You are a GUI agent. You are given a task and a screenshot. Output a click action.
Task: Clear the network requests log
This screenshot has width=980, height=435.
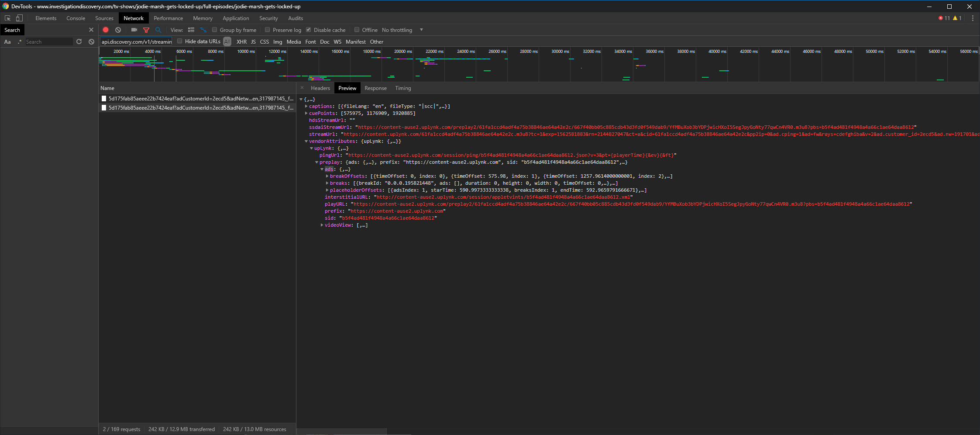tap(117, 30)
